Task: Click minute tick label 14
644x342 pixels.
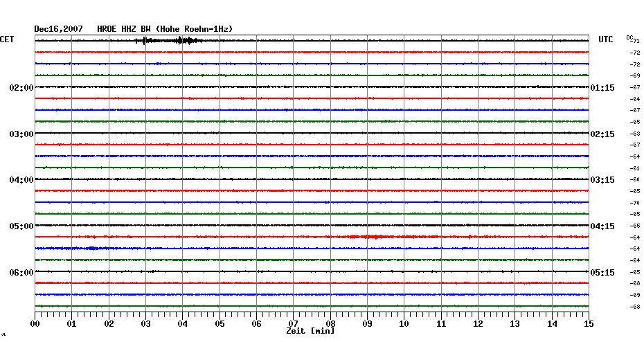Action: [552, 324]
